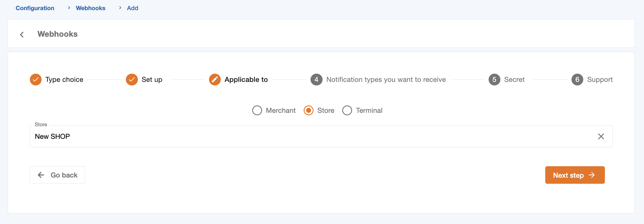
Task: Proceed with the Next step button
Action: tap(575, 175)
